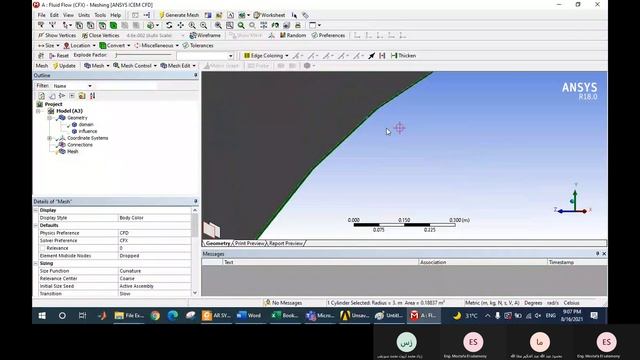The height and width of the screenshot is (360, 640).
Task: Open the Tools menu
Action: click(100, 15)
